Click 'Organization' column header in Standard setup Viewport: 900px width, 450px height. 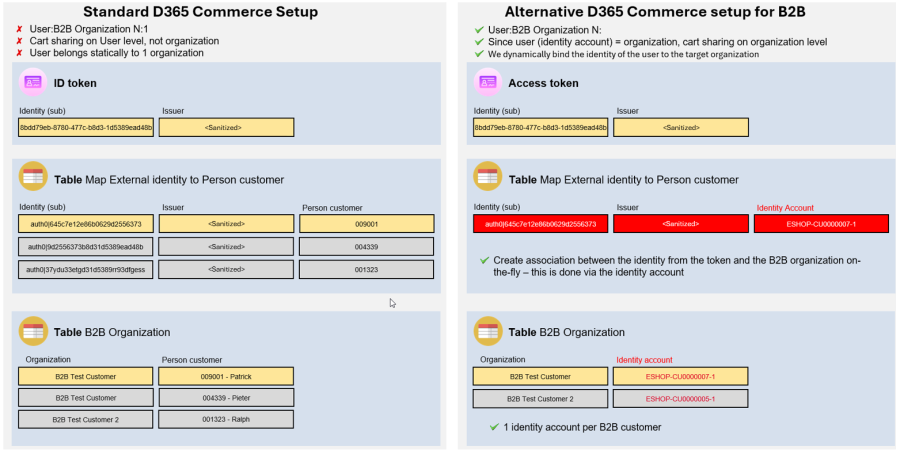point(48,360)
